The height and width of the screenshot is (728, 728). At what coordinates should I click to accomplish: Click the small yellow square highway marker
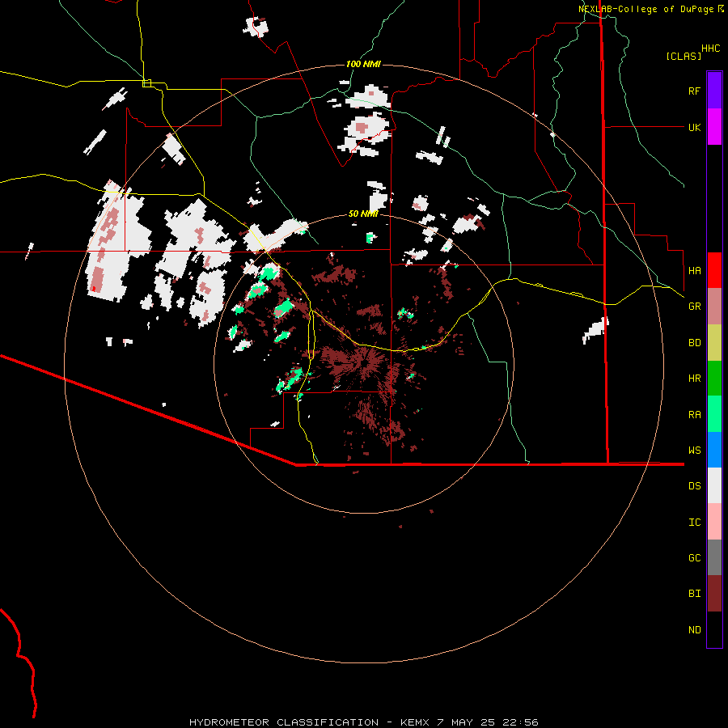146,83
